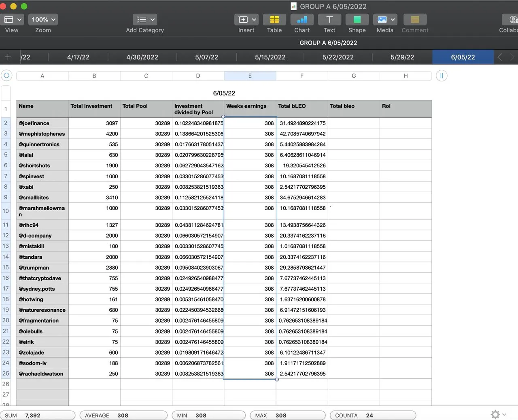
Task: Click the SUM 7,392 status pill
Action: pyautogui.click(x=38, y=415)
